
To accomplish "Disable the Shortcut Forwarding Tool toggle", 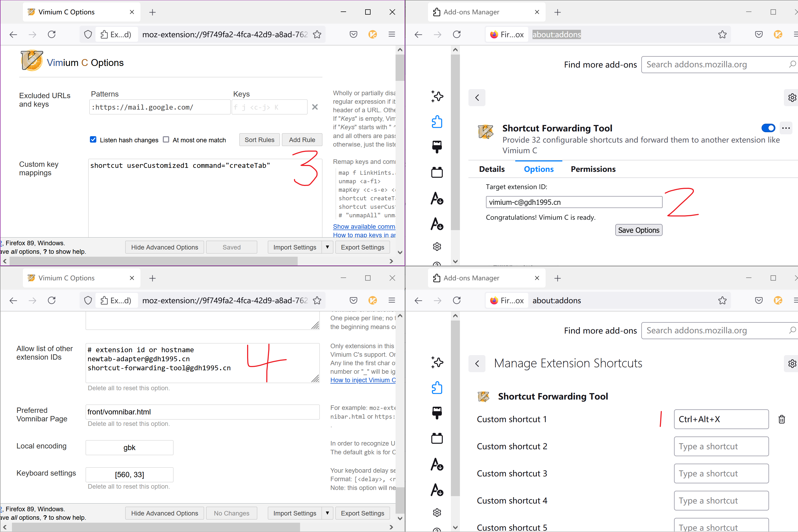I will (x=768, y=128).
